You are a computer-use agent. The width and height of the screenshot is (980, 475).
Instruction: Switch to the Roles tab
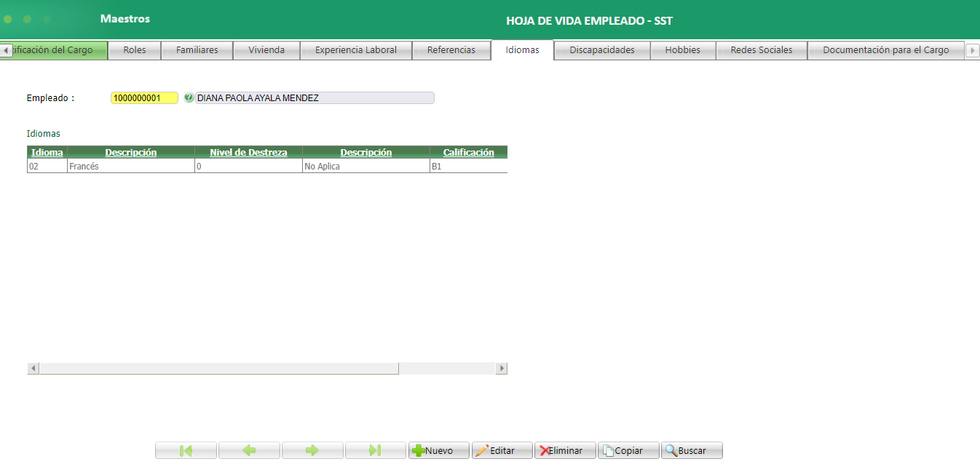tap(135, 50)
